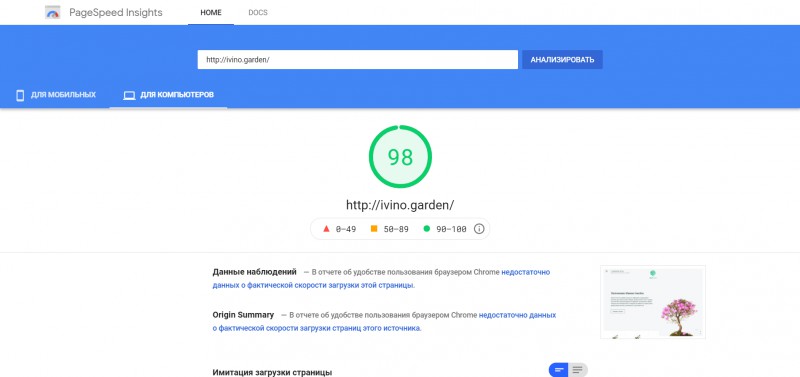Click the URL input field
Screen dimensions: 800x377
(x=358, y=60)
